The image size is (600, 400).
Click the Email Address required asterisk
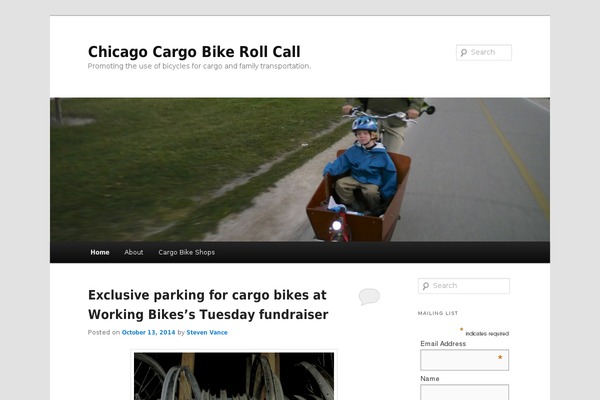point(500,357)
